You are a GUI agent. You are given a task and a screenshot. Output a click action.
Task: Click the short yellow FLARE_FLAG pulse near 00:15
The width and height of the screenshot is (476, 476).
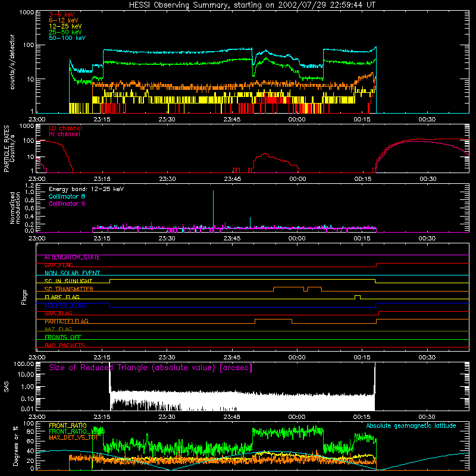pos(358,297)
